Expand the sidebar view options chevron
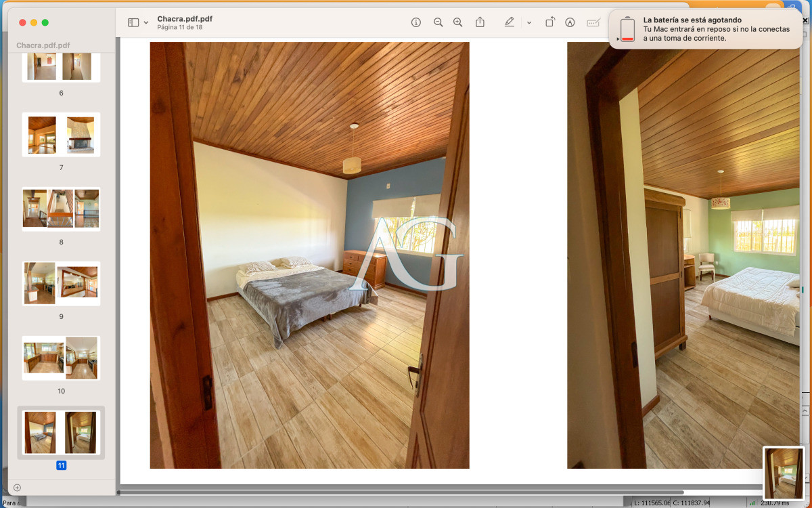Screen dimensions: 812x508 (146, 23)
